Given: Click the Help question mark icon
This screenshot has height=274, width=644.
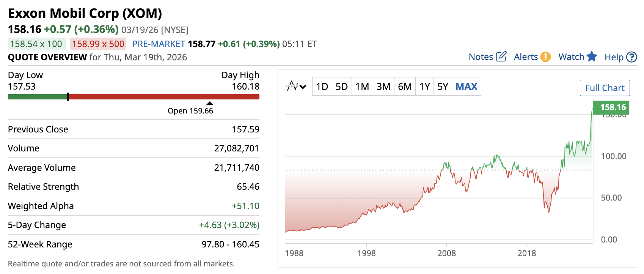Looking at the screenshot, I should click(631, 57).
